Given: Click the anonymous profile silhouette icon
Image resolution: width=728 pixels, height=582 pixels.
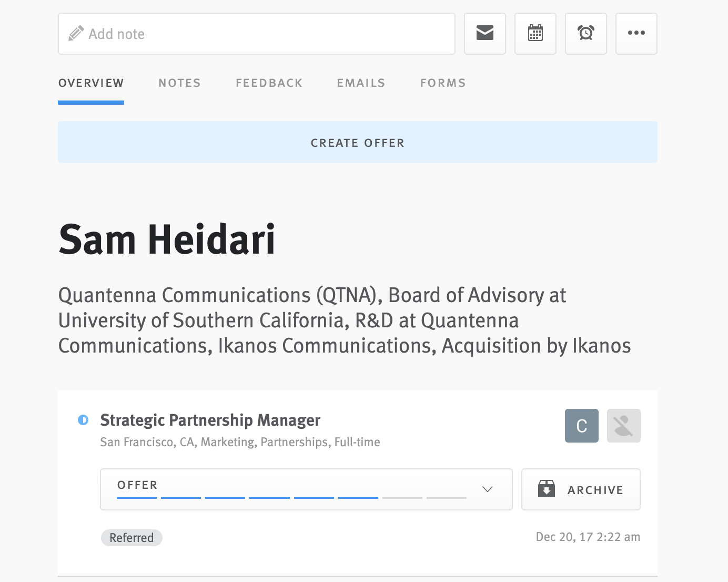Looking at the screenshot, I should click(624, 426).
